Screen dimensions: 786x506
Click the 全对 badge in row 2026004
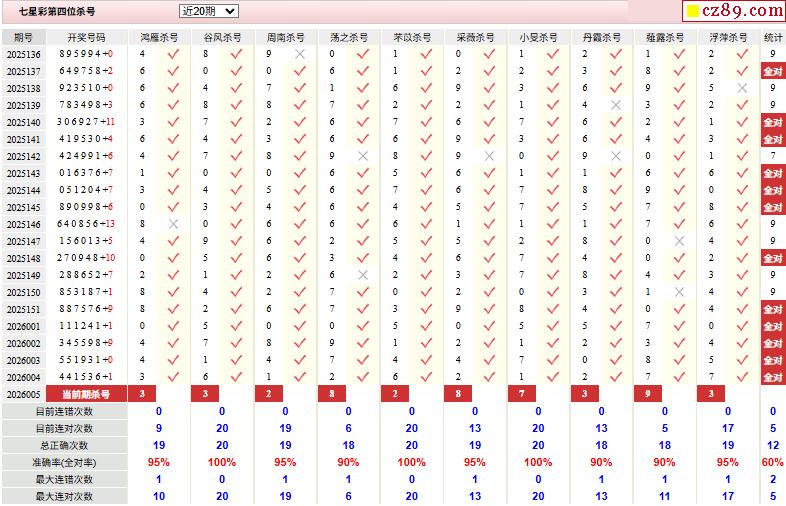(772, 377)
